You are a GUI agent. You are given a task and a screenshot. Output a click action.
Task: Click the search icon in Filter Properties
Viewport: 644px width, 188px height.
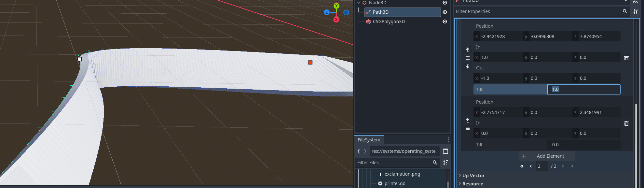625,11
